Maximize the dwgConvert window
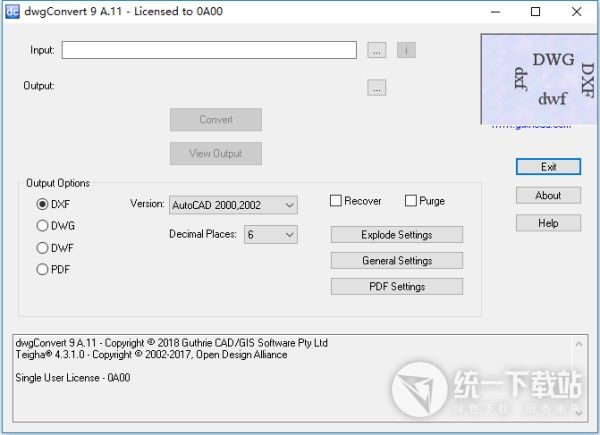The width and height of the screenshot is (600, 435). point(536,12)
